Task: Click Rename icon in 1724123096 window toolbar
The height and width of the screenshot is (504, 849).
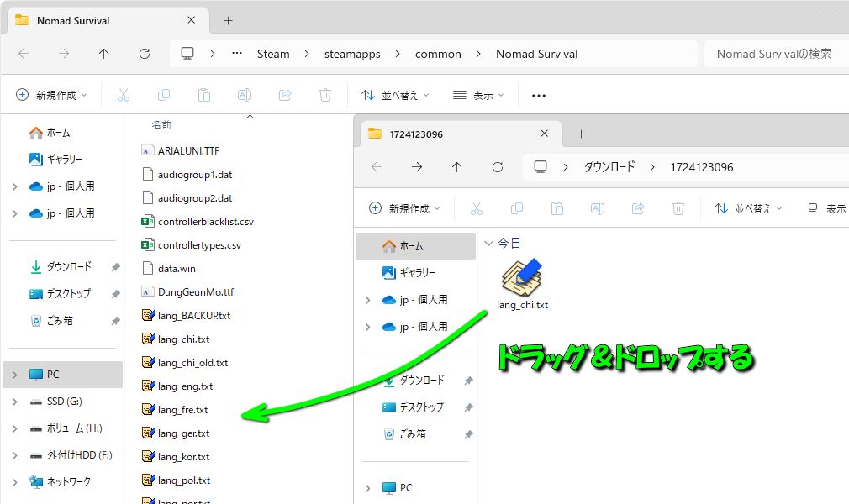Action: 597,208
